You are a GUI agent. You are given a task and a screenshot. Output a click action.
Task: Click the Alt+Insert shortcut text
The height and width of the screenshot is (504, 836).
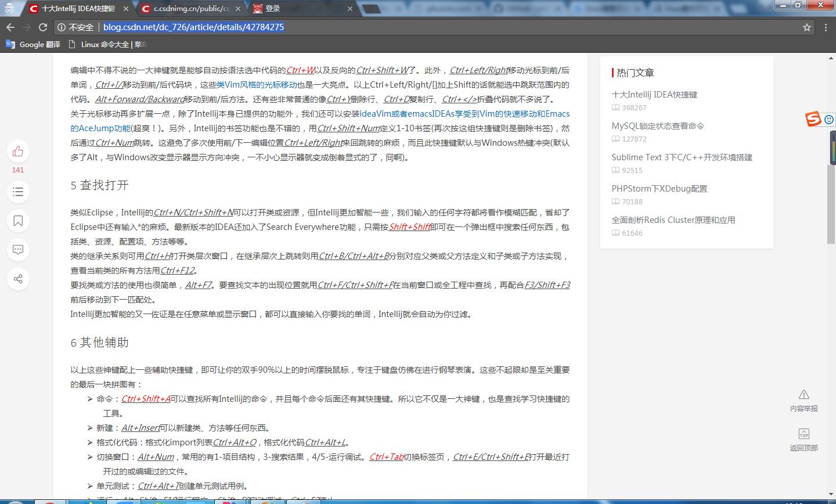tap(140, 428)
